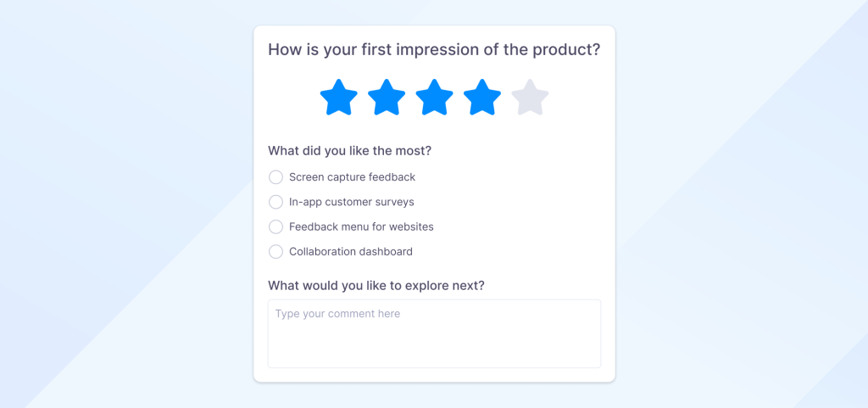This screenshot has height=408, width=868.
Task: Select the fourth star rating
Action: (x=482, y=98)
